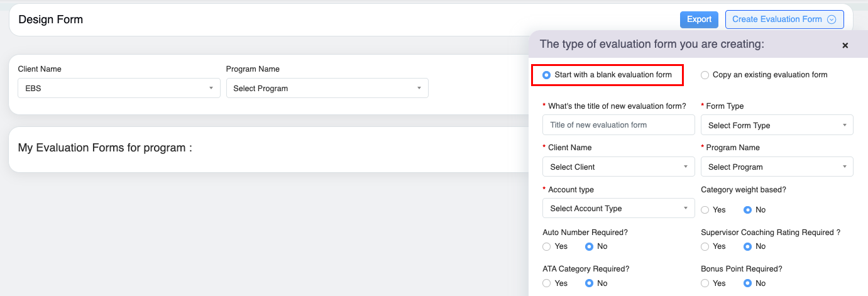Open the Select Client dropdown in panel

click(x=618, y=167)
